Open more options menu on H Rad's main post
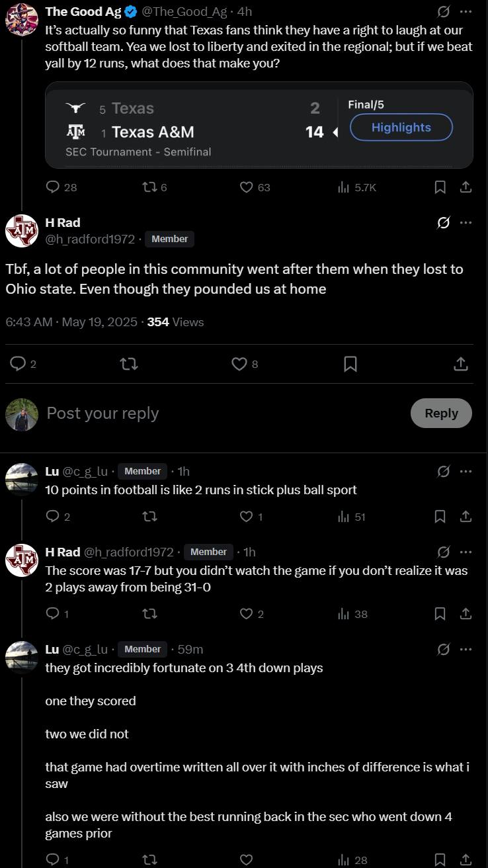The image size is (488, 868). point(466,222)
